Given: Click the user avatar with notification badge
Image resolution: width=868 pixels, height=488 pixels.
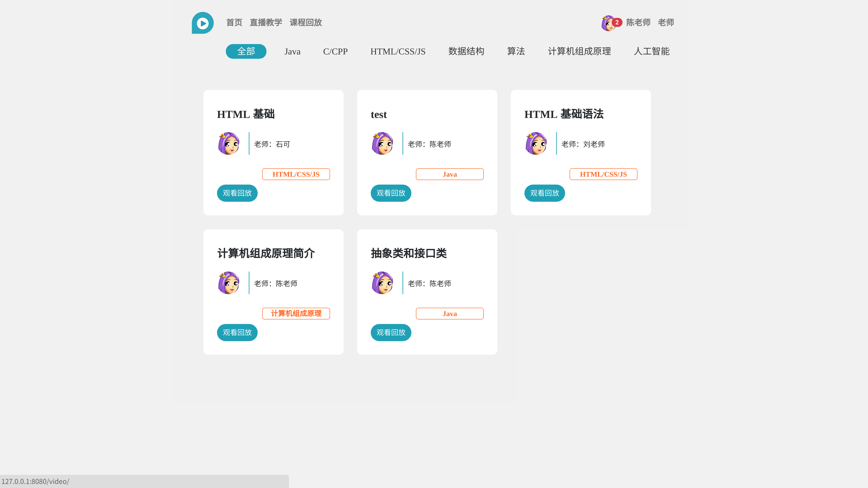Looking at the screenshot, I should click(x=609, y=23).
